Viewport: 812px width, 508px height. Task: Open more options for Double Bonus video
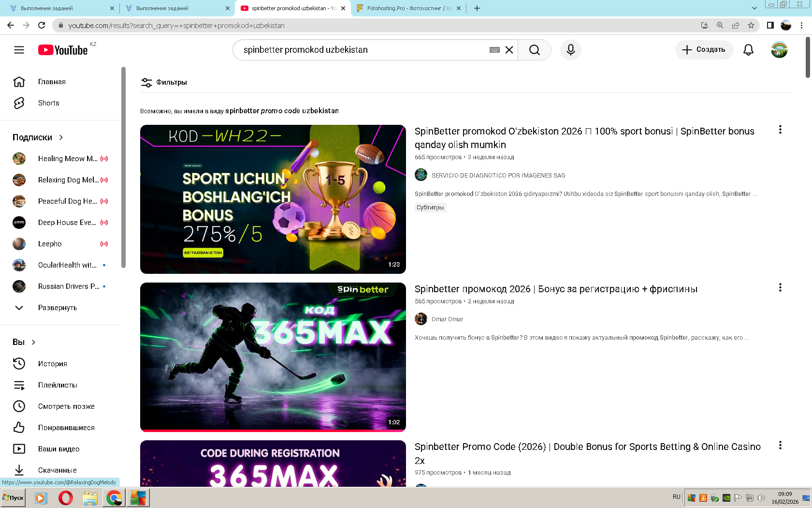pos(780,445)
